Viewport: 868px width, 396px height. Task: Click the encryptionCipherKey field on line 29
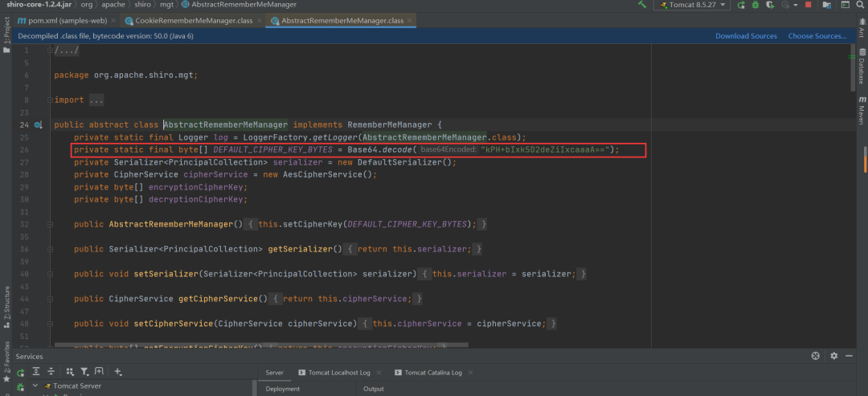coord(196,187)
